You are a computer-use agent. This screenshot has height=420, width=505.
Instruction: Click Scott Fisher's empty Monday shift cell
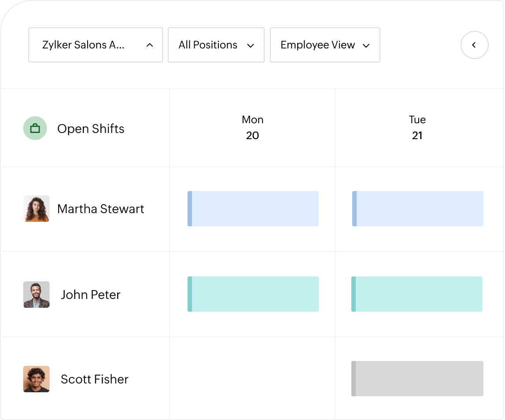[252, 379]
